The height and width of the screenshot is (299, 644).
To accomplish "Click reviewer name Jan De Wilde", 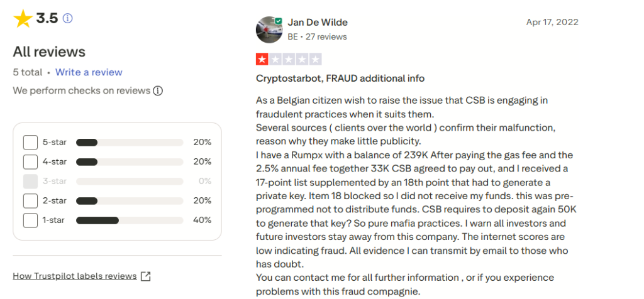I will (318, 23).
